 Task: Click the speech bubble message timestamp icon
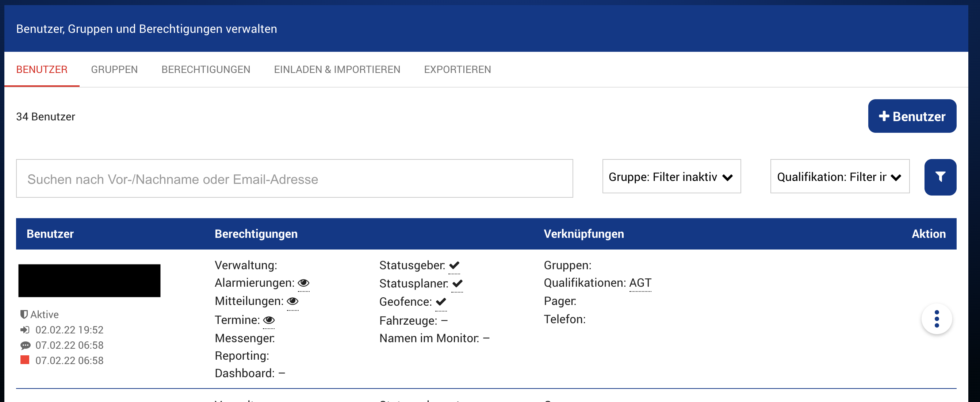(25, 345)
